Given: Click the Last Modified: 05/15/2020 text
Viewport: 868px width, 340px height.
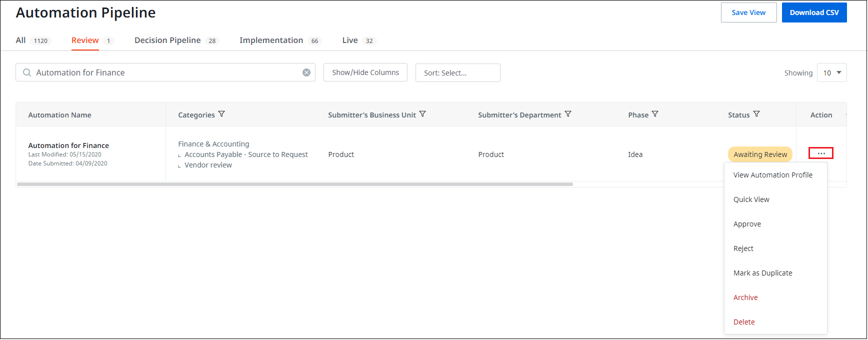Looking at the screenshot, I should pos(64,154).
